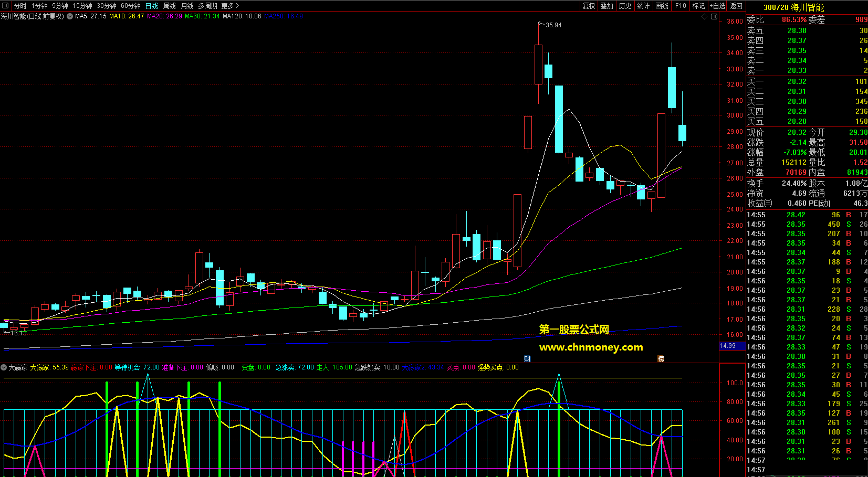This screenshot has width=868, height=477.
Task: Select the 60分钟 period tab
Action: pyautogui.click(x=131, y=6)
